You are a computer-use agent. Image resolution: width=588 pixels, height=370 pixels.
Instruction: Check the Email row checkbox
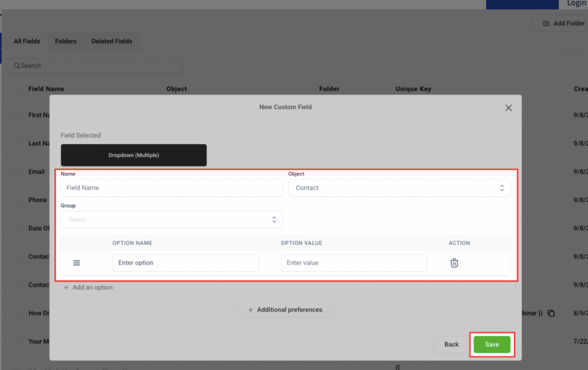pyautogui.click(x=17, y=172)
